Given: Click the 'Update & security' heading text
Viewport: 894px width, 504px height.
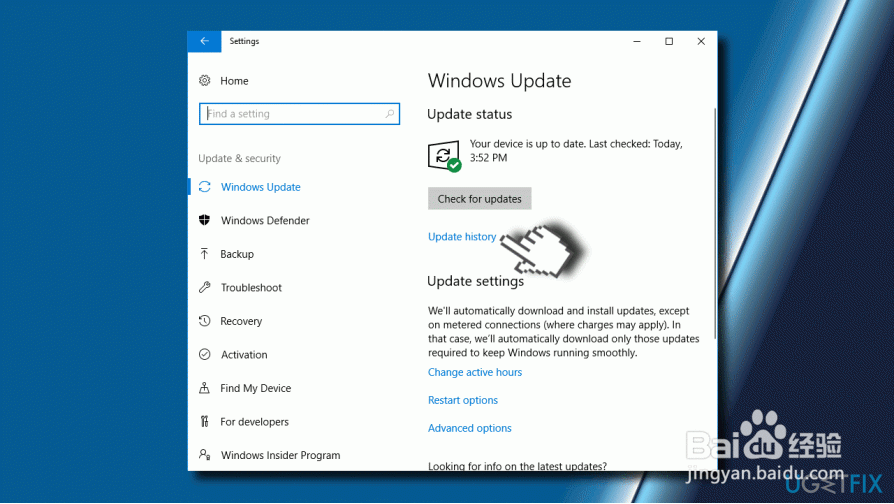Looking at the screenshot, I should [x=239, y=158].
